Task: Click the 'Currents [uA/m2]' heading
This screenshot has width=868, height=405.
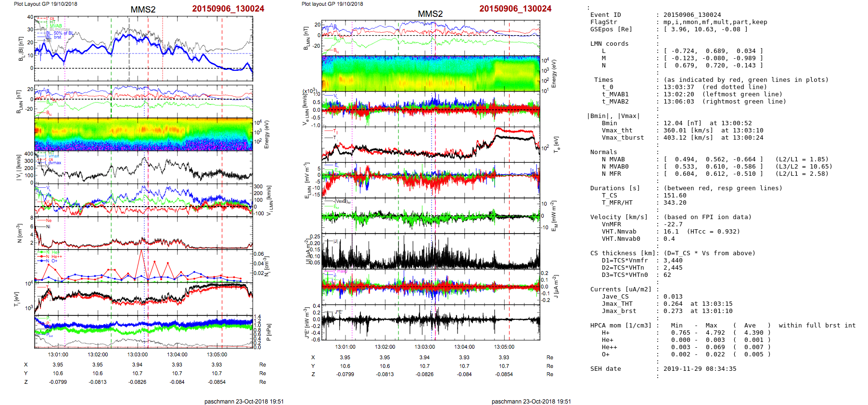Action: [621, 289]
